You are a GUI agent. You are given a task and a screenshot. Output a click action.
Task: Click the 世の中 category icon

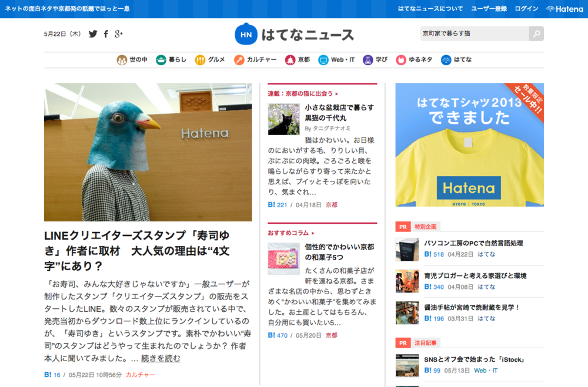pyautogui.click(x=122, y=59)
